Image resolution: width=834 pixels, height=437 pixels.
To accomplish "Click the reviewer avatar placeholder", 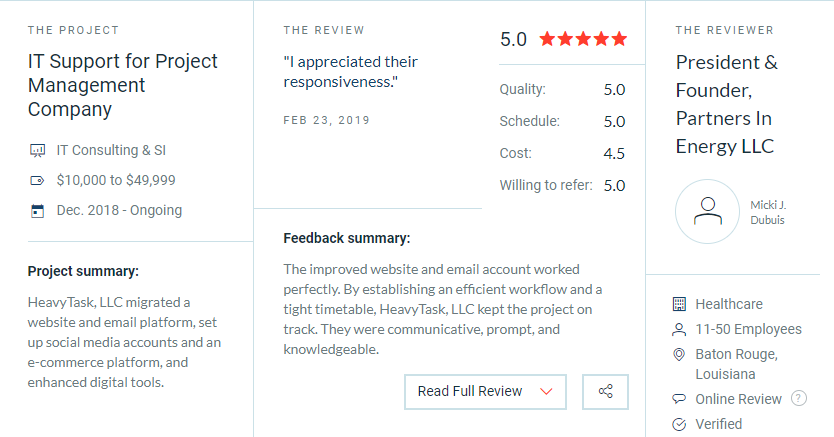I will (x=707, y=212).
